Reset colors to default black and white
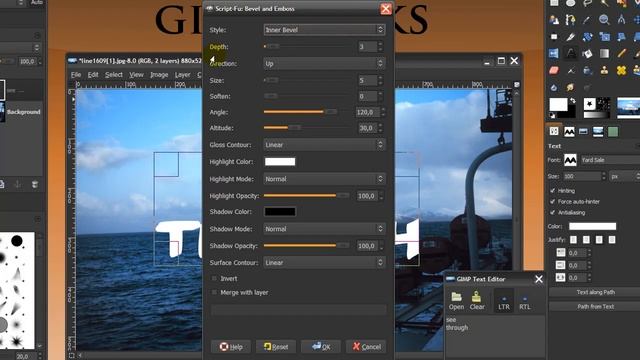The height and width of the screenshot is (360, 640). 552,116
